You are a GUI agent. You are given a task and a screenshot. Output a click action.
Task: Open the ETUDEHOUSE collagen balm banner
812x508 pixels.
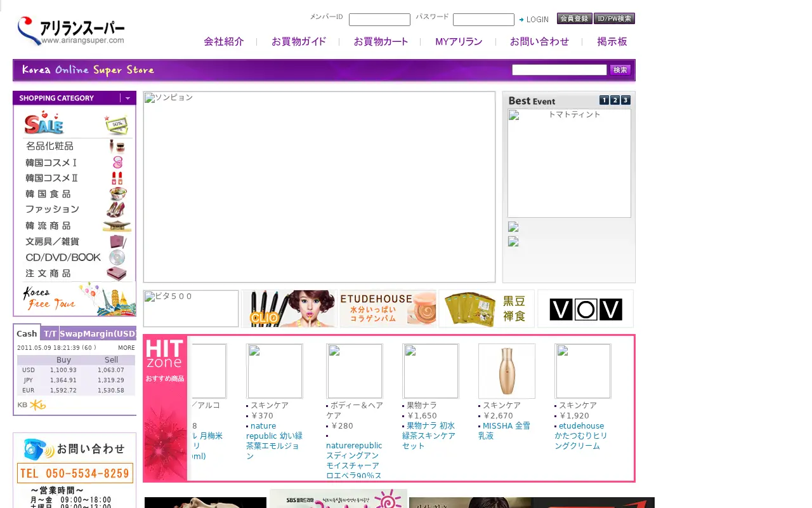click(x=388, y=309)
